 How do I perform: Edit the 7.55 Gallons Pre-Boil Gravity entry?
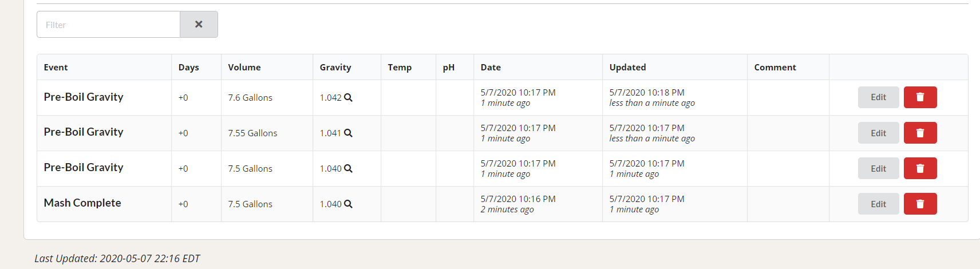tap(878, 133)
